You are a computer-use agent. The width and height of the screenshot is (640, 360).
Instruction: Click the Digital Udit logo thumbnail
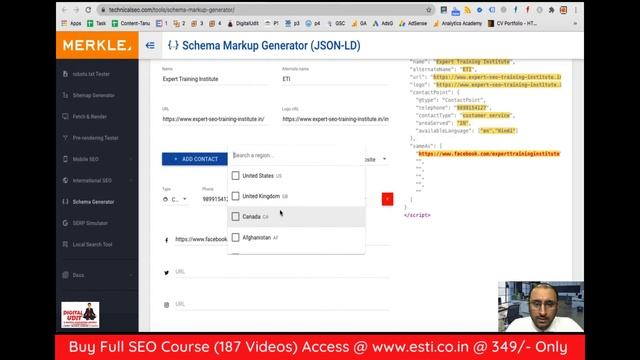click(80, 315)
